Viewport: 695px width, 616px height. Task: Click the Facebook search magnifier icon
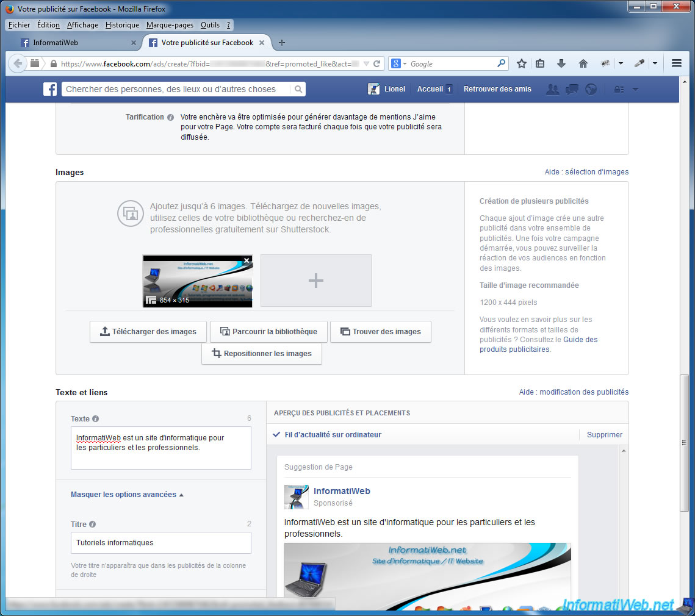(x=299, y=89)
